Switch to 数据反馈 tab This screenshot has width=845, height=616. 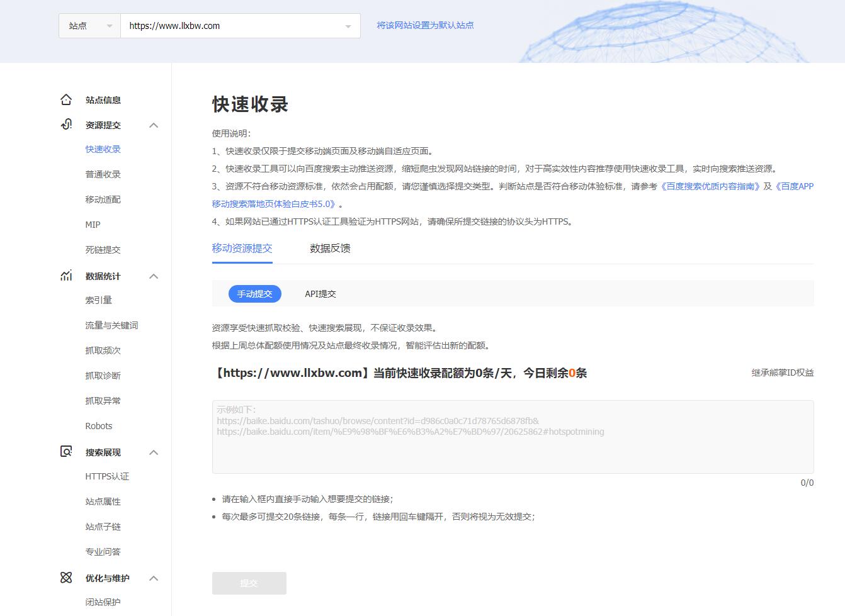coord(330,249)
